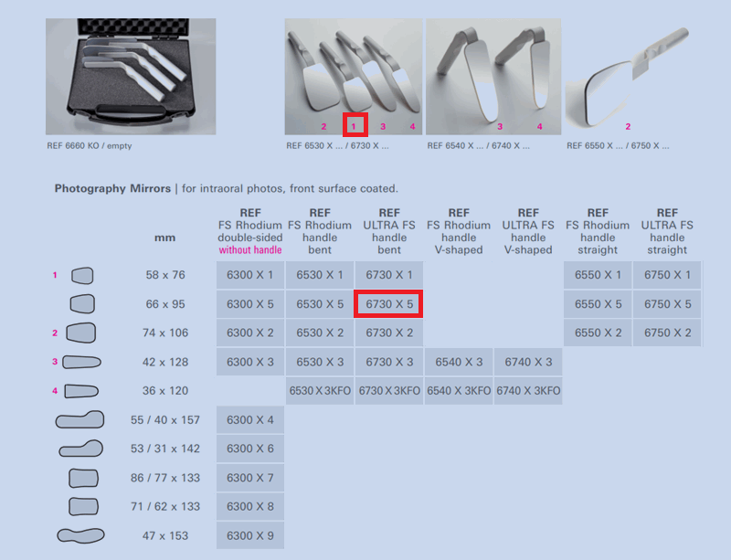This screenshot has height=560, width=731.
Task: Click cell 6750 X 2
Action: point(667,333)
